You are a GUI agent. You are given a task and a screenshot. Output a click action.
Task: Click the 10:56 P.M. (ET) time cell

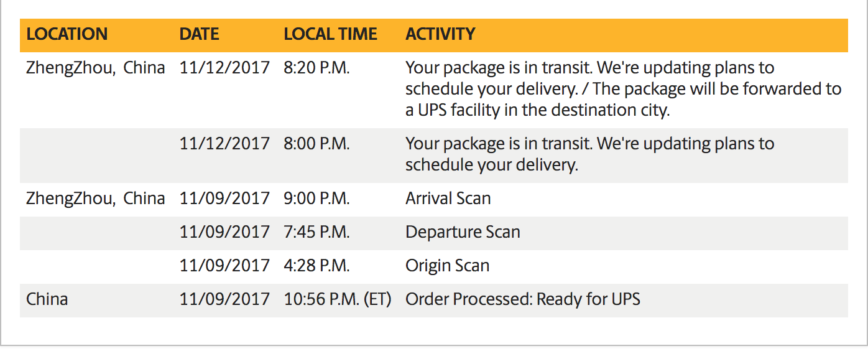pyautogui.click(x=337, y=299)
